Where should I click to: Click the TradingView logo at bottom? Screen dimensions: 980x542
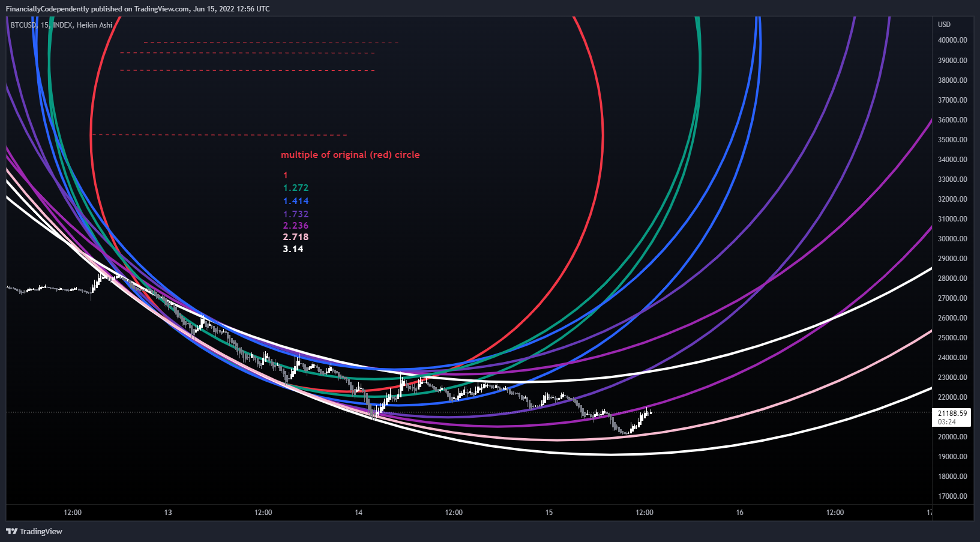click(34, 531)
